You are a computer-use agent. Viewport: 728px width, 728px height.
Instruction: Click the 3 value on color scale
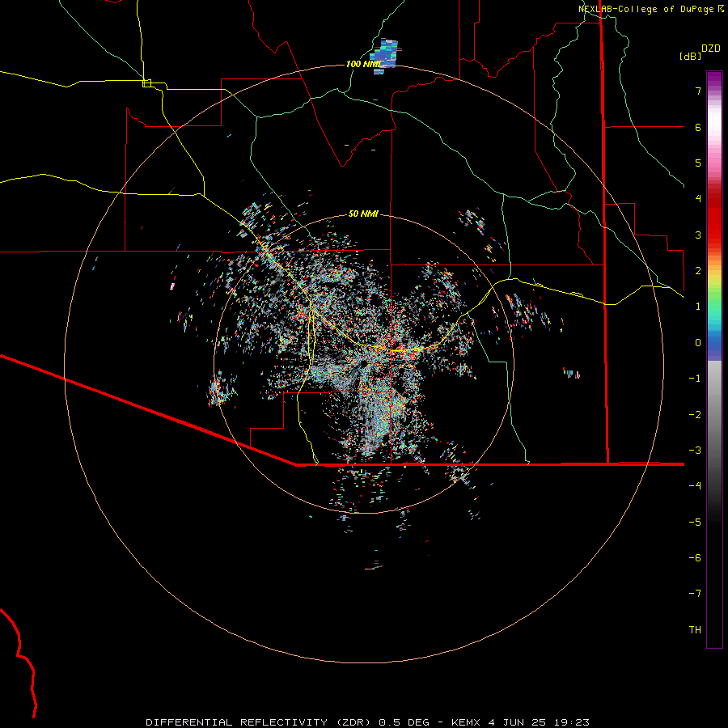tap(698, 235)
